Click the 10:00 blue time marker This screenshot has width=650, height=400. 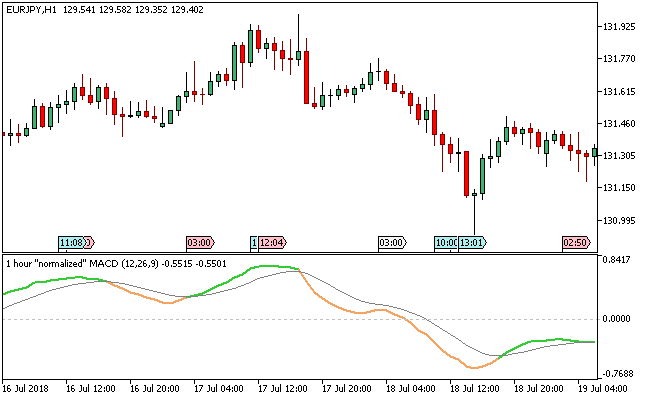[445, 242]
